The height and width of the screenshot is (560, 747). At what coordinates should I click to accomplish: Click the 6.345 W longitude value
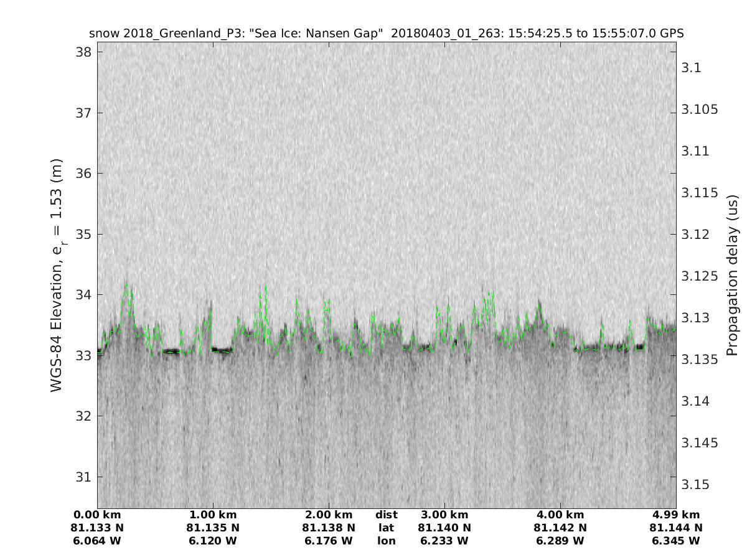[676, 541]
